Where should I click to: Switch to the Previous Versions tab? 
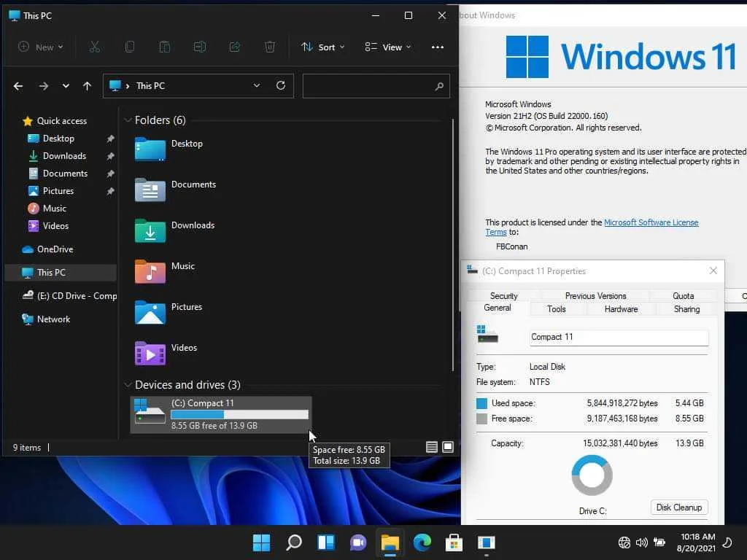pos(595,296)
